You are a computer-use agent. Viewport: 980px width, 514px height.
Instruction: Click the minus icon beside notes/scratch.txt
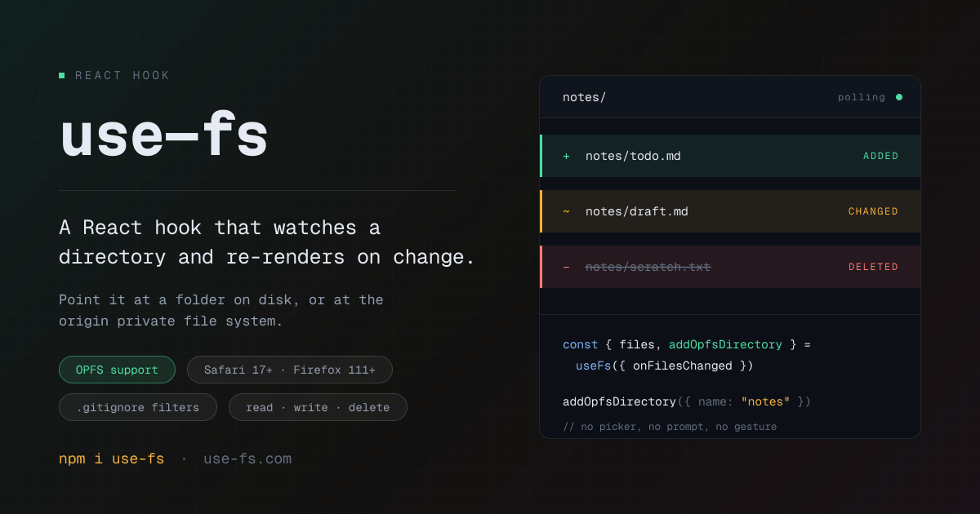click(566, 267)
